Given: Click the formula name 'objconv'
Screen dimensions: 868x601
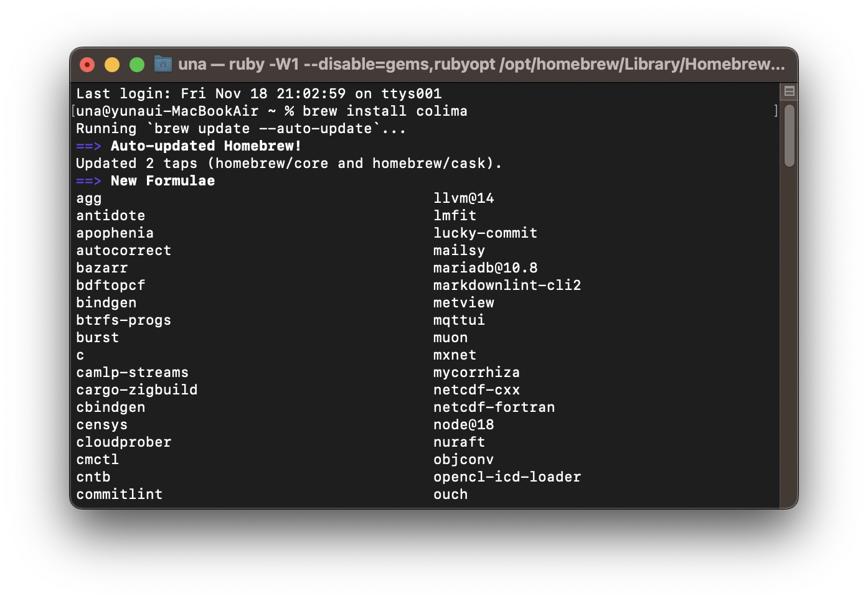Looking at the screenshot, I should (464, 460).
